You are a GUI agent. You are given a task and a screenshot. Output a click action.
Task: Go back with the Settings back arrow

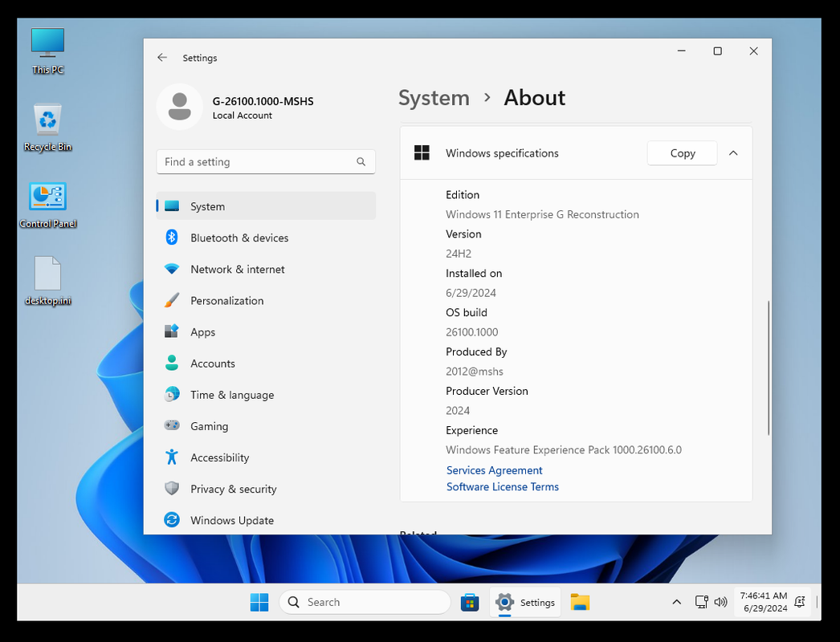click(162, 57)
